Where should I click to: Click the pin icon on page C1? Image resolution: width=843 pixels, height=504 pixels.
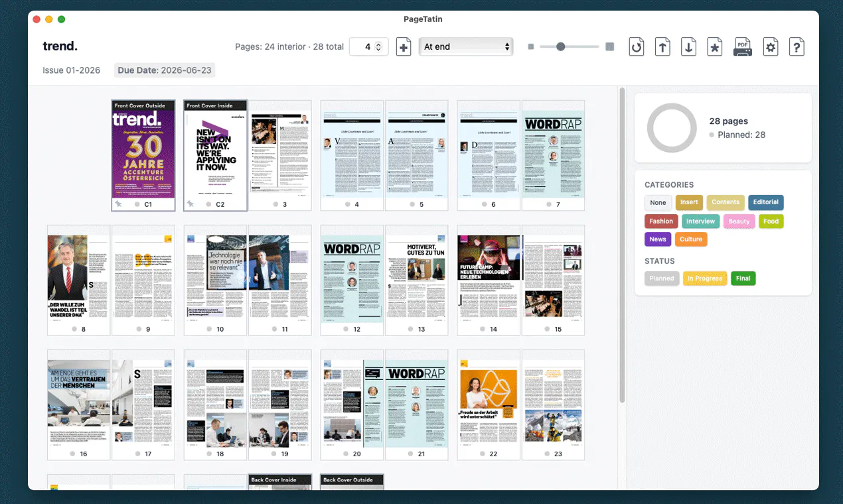click(118, 204)
